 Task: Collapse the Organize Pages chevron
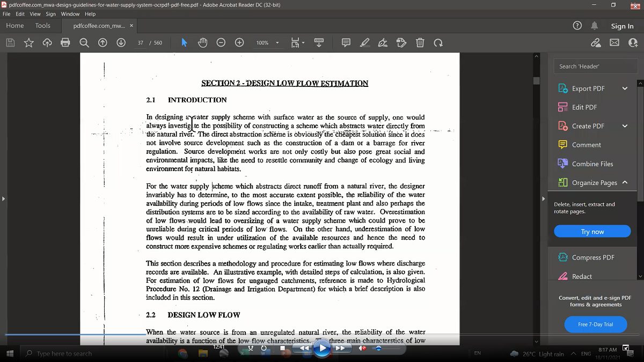click(x=625, y=182)
